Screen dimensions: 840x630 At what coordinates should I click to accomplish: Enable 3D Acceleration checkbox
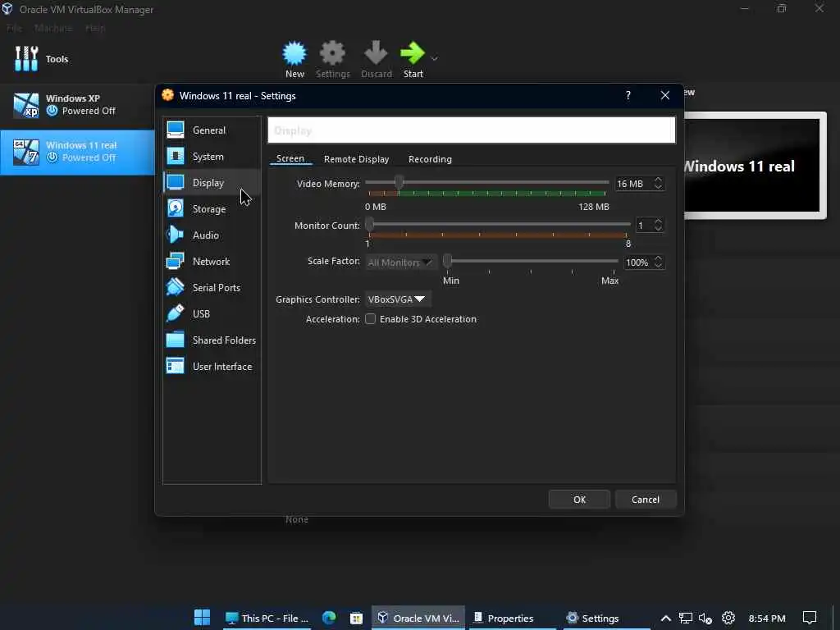coord(370,319)
